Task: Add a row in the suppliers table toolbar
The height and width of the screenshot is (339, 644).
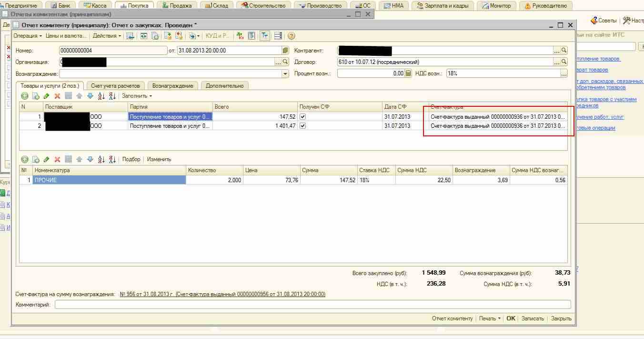Action: pyautogui.click(x=24, y=96)
